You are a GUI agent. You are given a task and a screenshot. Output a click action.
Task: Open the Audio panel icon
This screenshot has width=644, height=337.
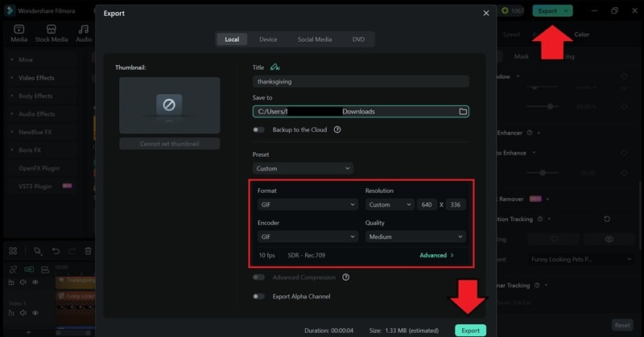(x=84, y=33)
